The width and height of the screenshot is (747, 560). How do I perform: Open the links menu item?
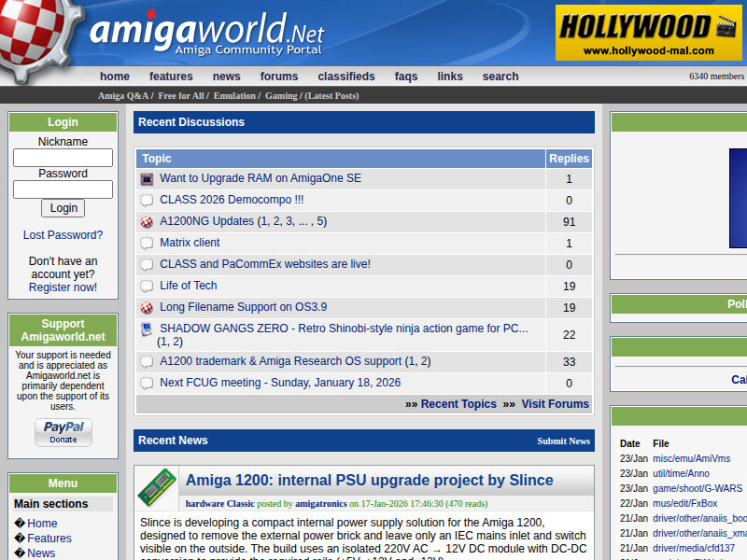click(450, 77)
